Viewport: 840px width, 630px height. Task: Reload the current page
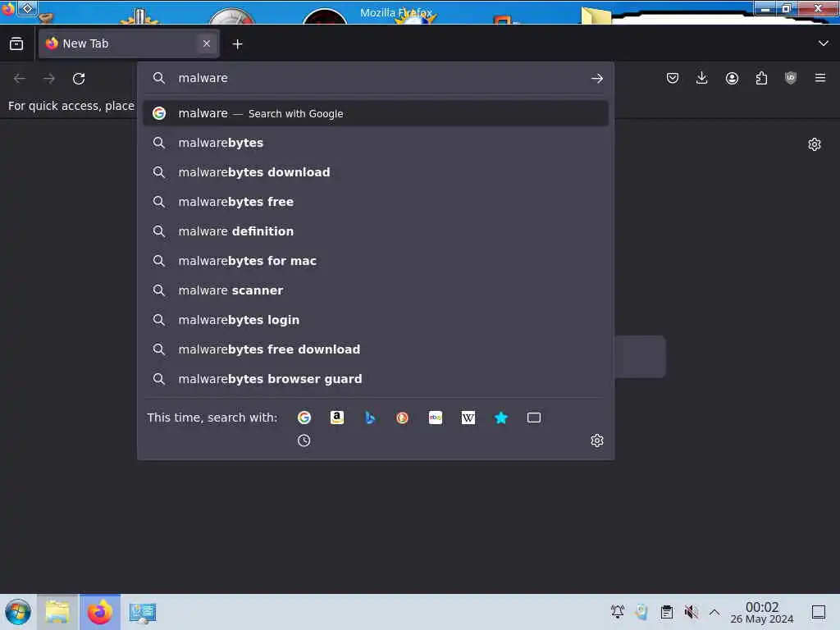click(x=79, y=79)
